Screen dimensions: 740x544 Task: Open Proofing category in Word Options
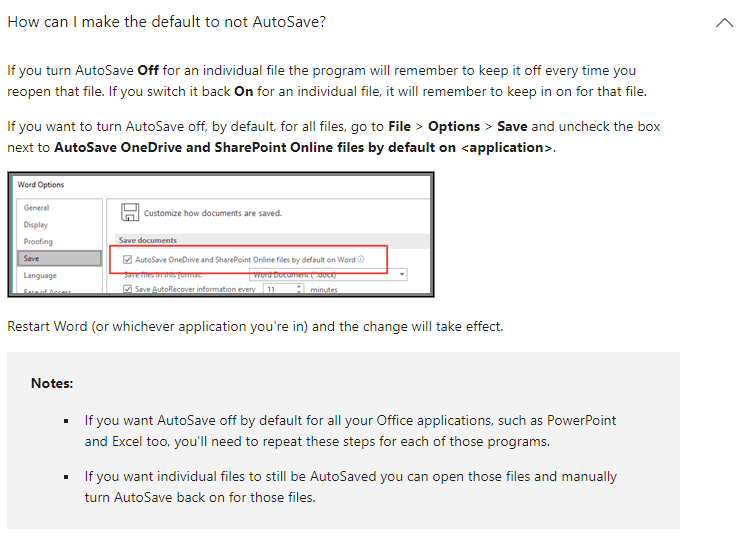tap(38, 242)
